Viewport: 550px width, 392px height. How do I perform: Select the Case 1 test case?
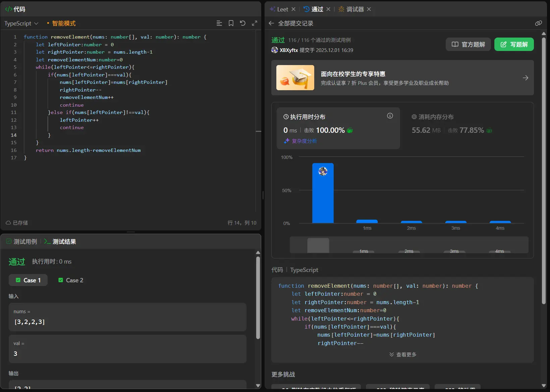click(28, 280)
